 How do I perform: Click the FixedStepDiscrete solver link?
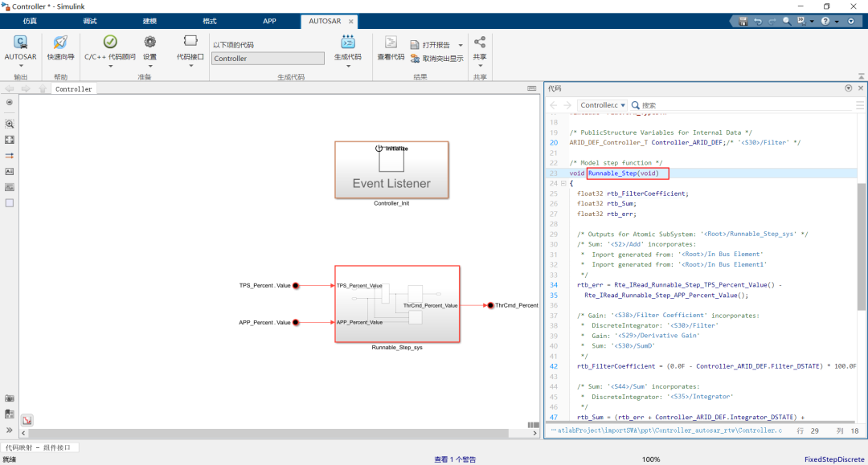[x=833, y=459]
